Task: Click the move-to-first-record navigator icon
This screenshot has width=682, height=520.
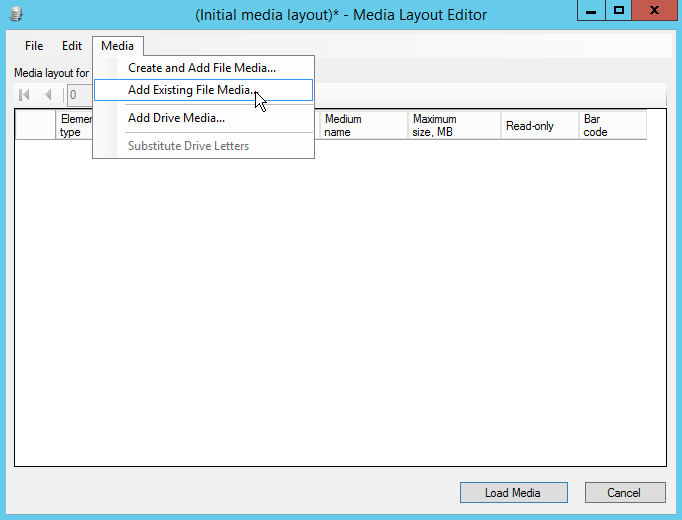Action: 25,95
